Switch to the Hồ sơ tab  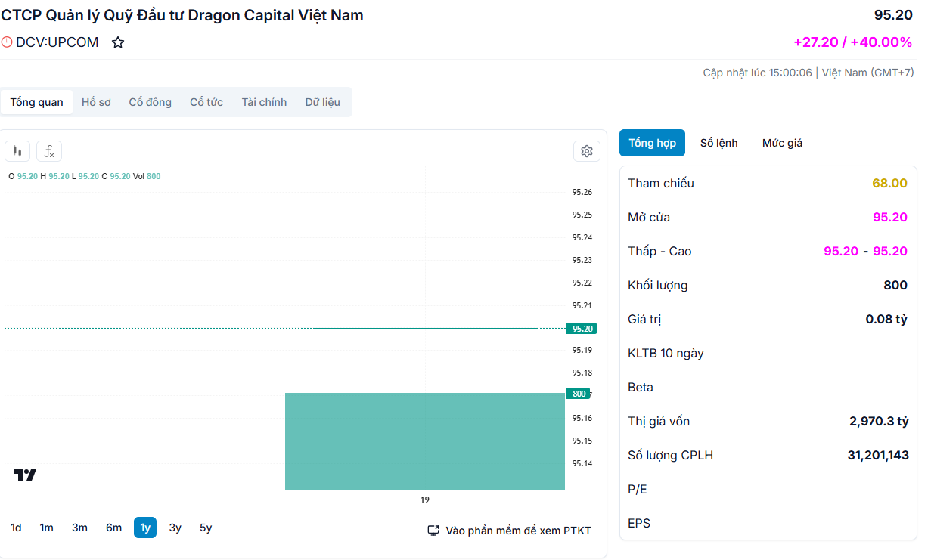(96, 102)
